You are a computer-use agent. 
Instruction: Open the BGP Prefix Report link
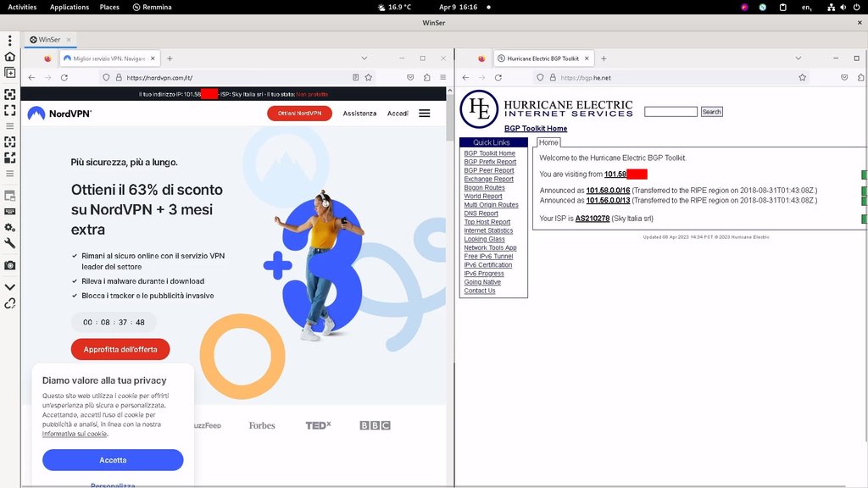click(490, 162)
